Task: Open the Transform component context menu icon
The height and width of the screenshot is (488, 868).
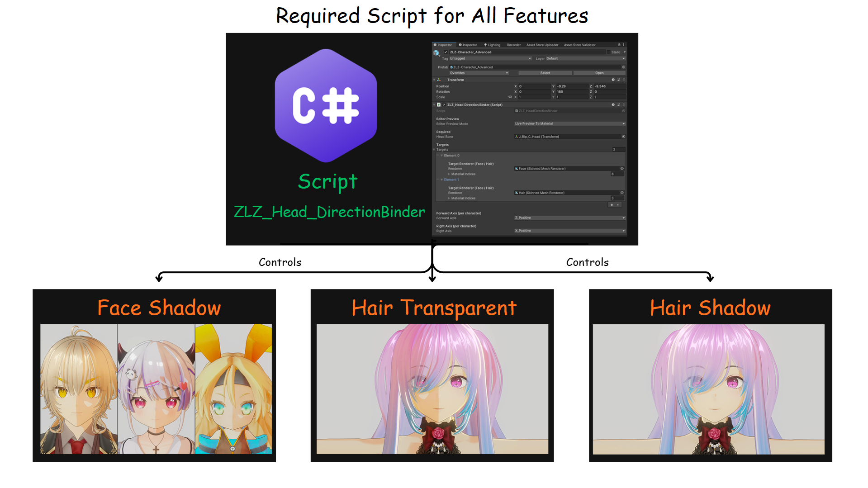Action: click(x=624, y=80)
